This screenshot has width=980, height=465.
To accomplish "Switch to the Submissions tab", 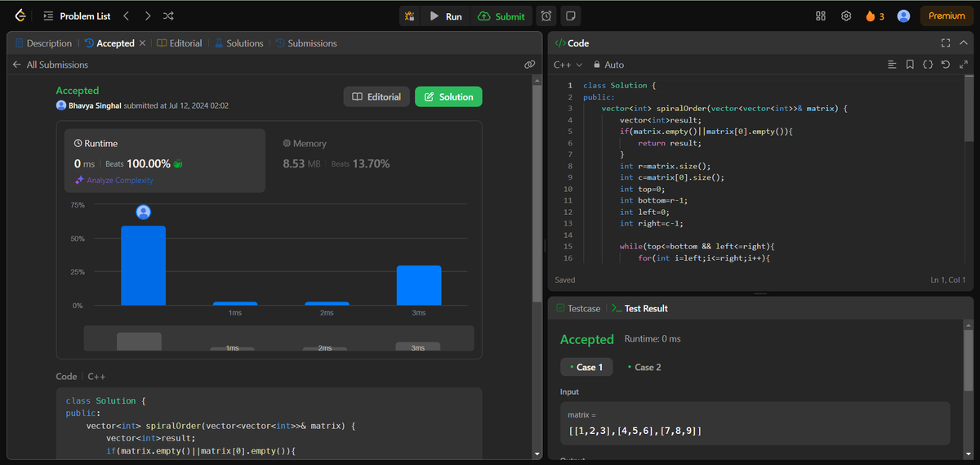I will (306, 43).
